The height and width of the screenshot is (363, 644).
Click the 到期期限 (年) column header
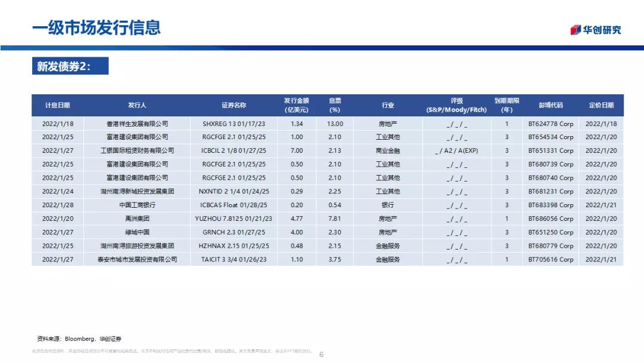click(507, 105)
